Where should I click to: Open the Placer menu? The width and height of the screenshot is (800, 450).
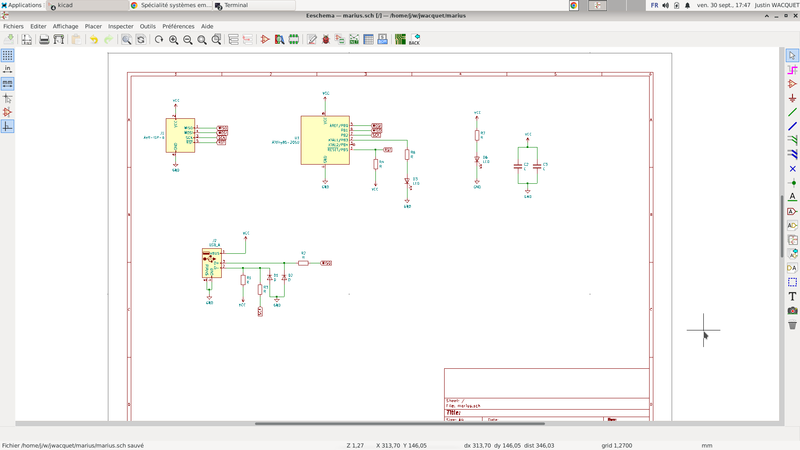[93, 26]
